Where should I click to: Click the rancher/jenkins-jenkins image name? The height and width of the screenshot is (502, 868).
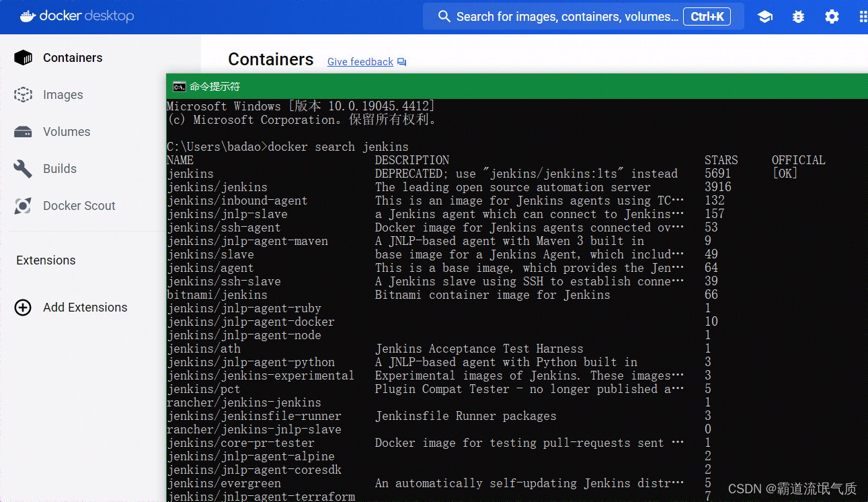pyautogui.click(x=244, y=402)
